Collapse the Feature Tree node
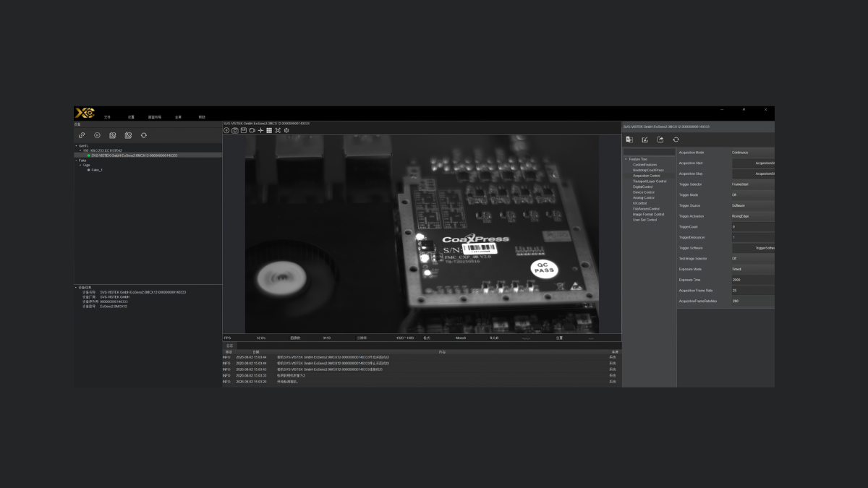 coord(626,159)
